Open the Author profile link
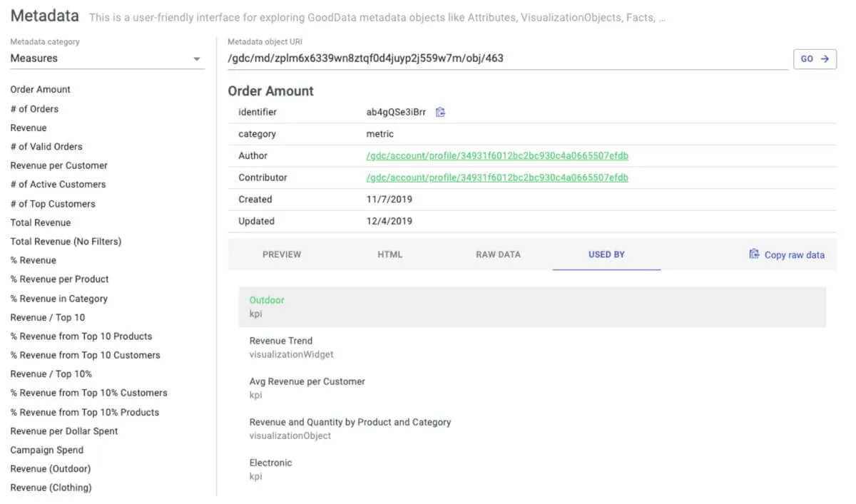Viewport: 856px width, 504px height. pos(497,155)
